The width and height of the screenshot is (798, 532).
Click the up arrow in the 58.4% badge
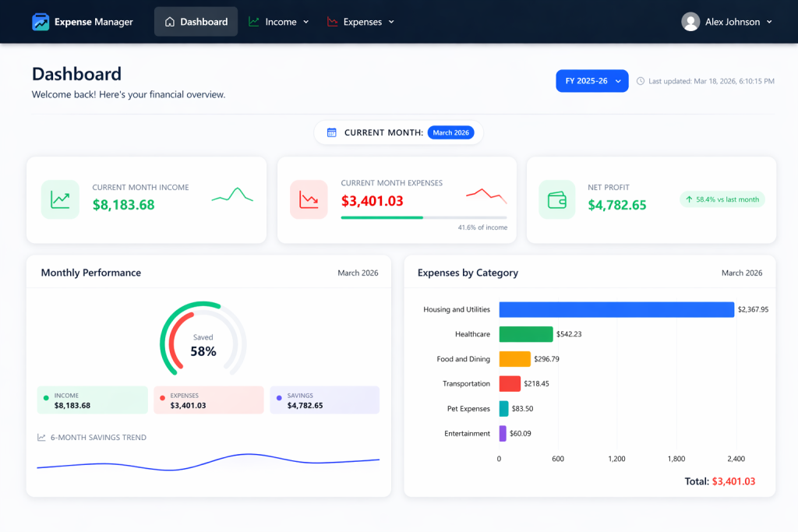pyautogui.click(x=689, y=199)
